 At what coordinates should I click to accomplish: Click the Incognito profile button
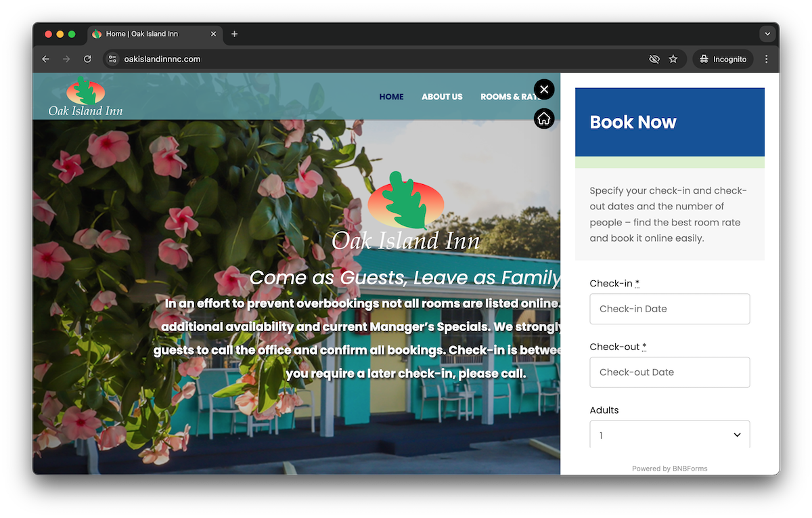(x=723, y=60)
